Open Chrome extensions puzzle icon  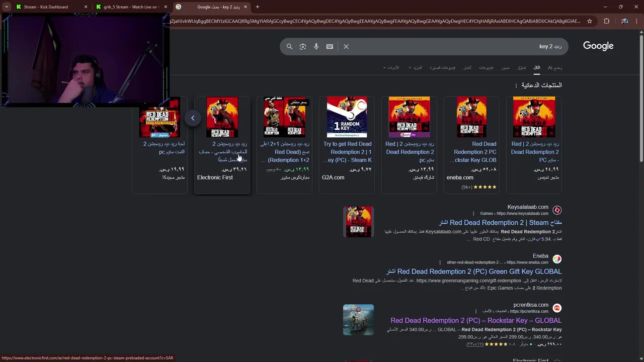click(x=606, y=21)
